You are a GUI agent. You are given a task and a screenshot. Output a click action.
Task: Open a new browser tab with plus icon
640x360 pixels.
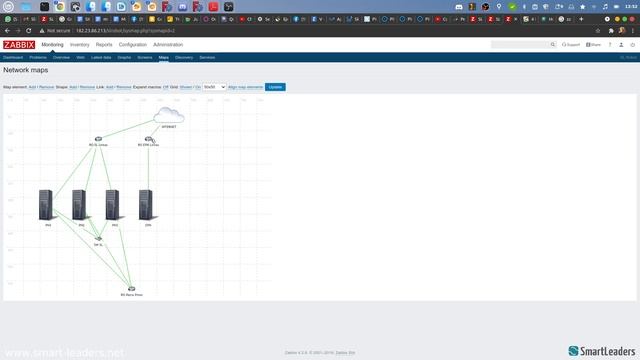[x=581, y=19]
